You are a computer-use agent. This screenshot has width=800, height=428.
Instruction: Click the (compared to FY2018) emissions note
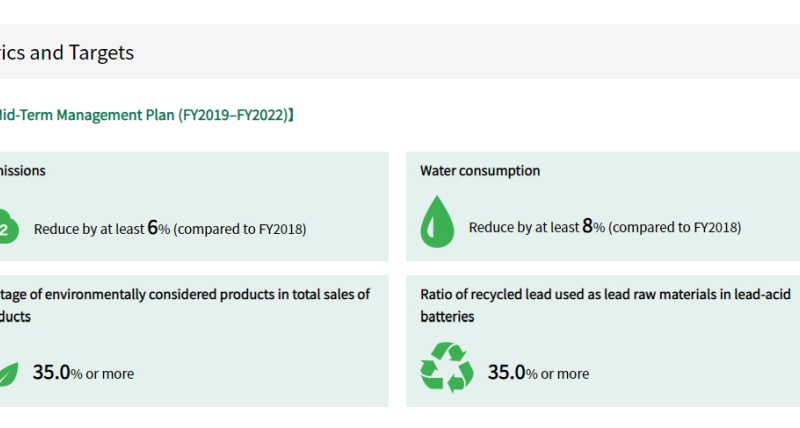click(240, 229)
